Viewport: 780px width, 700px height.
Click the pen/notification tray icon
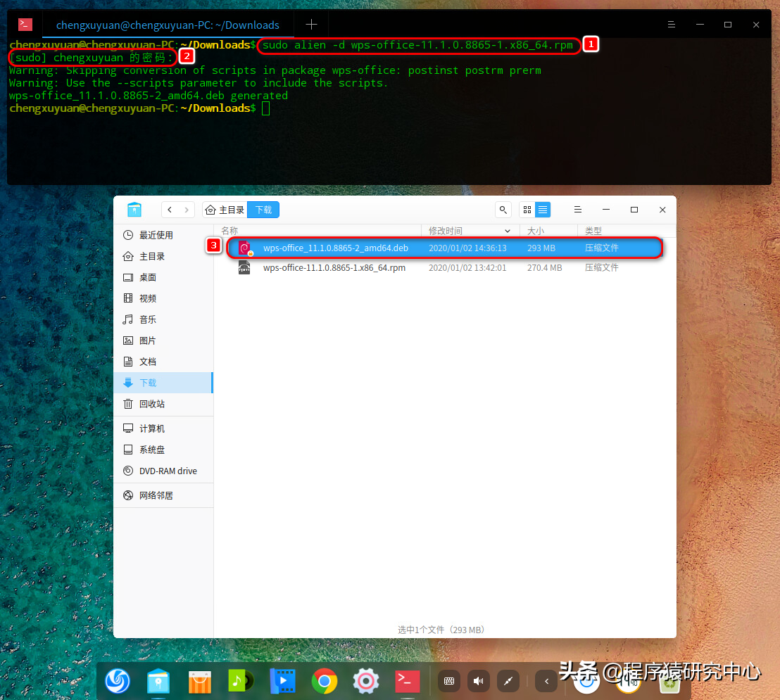[508, 681]
